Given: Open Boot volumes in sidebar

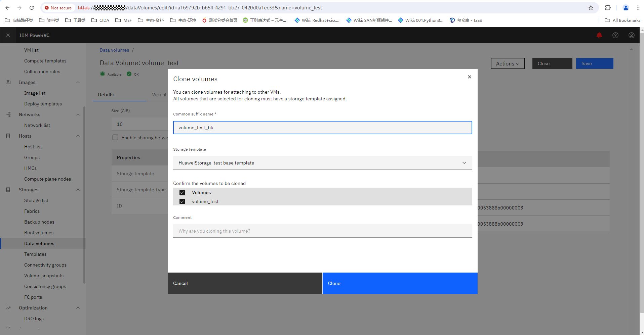Looking at the screenshot, I should point(39,233).
